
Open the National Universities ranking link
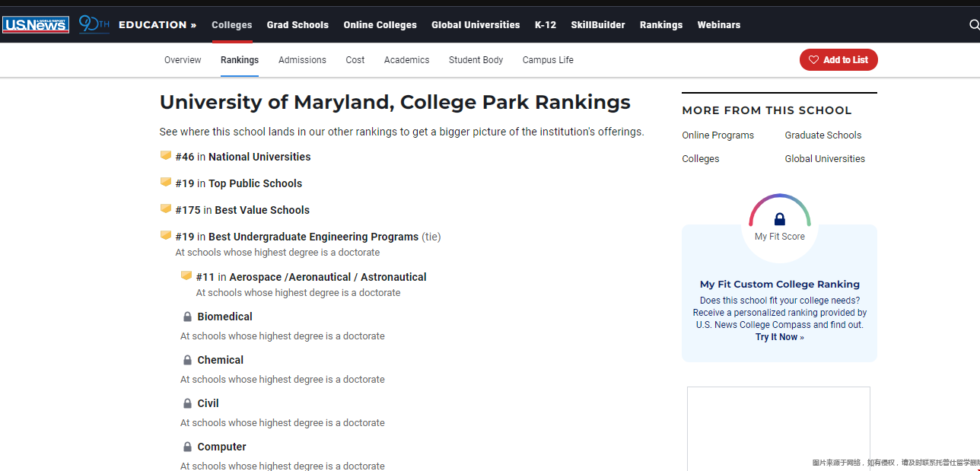click(x=259, y=157)
